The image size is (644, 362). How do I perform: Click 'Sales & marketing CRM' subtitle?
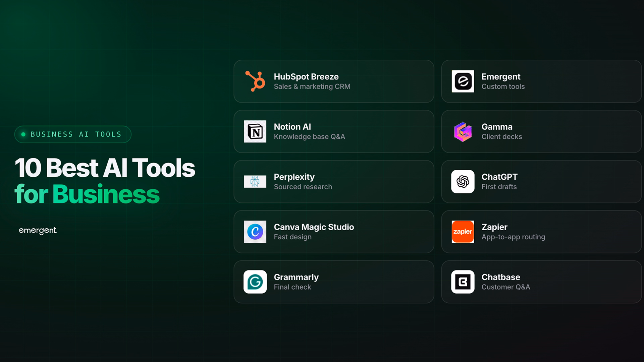(x=312, y=86)
